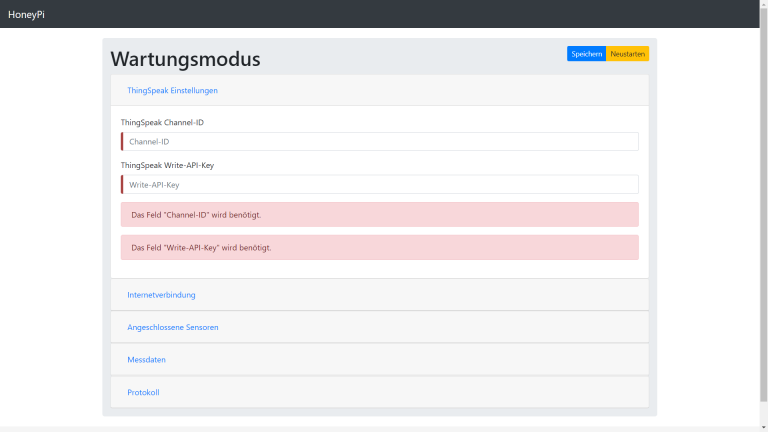Click the scrollbar down arrow
768x432 pixels.
[x=762, y=427]
